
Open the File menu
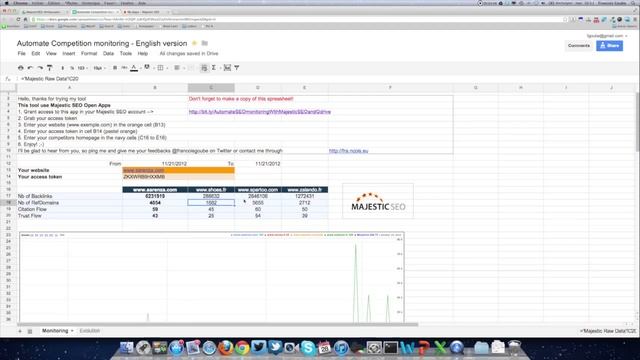(22, 53)
